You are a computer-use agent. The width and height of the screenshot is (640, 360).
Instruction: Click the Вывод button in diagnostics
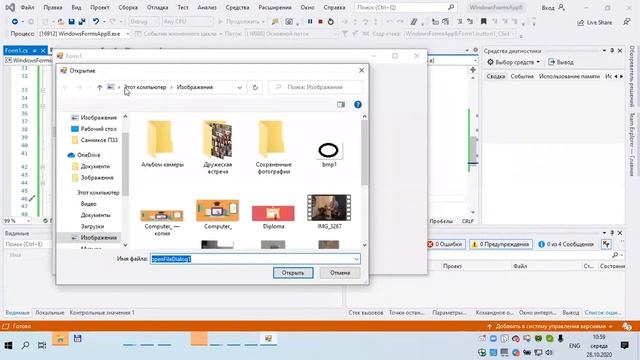[x=561, y=62]
